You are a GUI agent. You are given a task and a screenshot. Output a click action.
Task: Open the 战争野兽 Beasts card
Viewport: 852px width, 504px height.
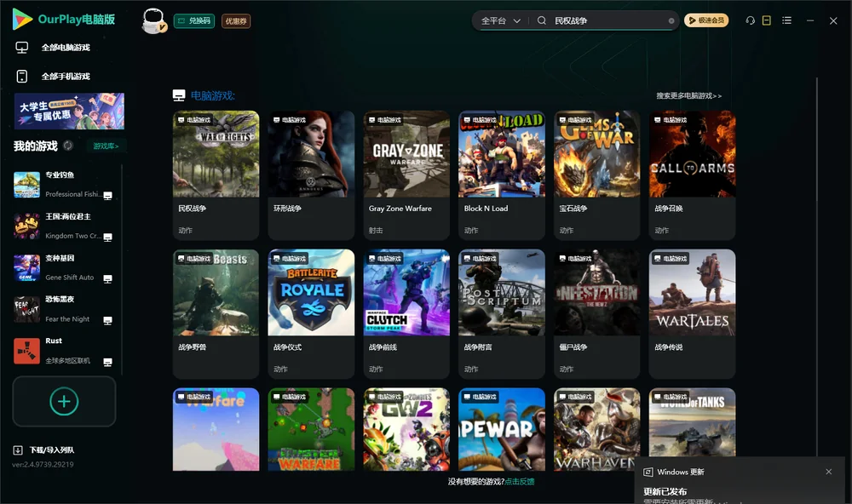point(216,313)
